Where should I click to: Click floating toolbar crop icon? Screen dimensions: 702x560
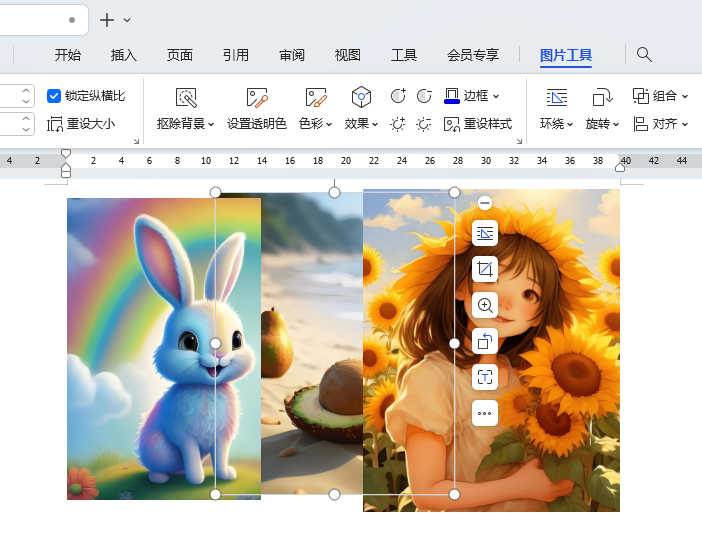point(485,269)
